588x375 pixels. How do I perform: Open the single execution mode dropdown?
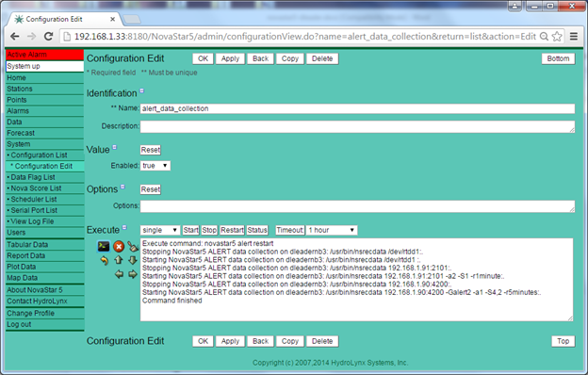[x=160, y=230]
